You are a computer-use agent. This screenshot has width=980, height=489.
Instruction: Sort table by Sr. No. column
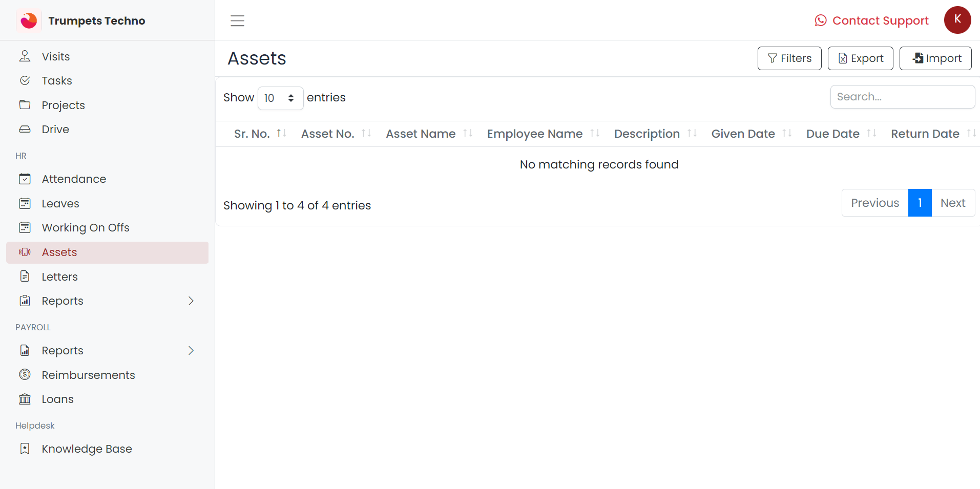click(x=260, y=134)
